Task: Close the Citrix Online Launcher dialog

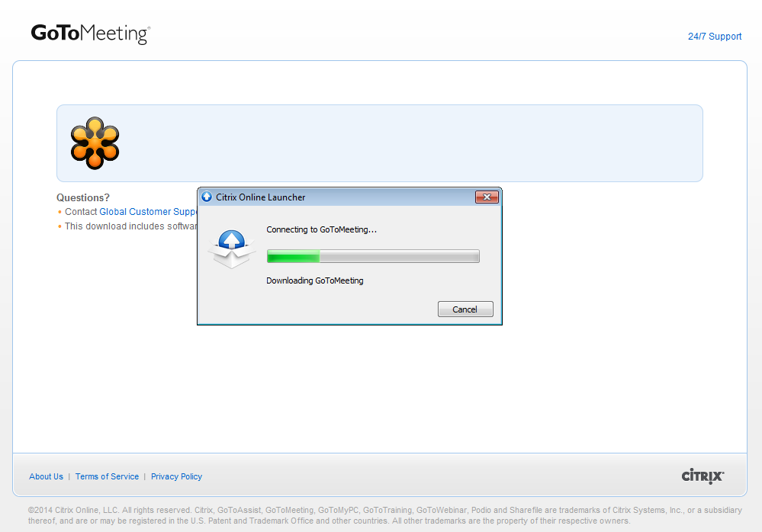Action: [x=487, y=197]
